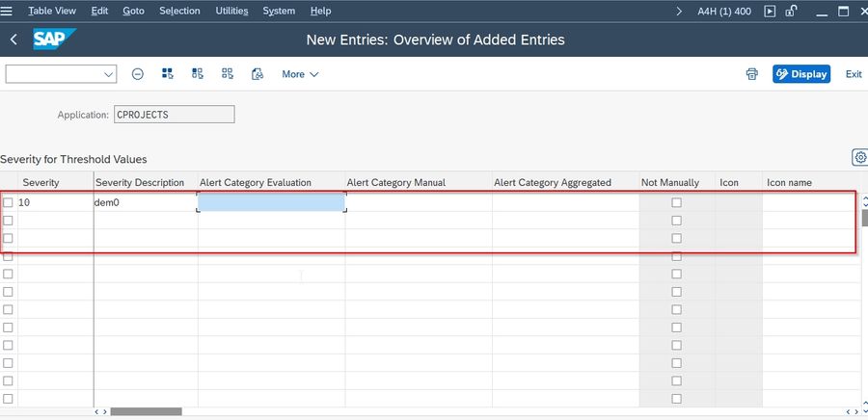Viewport: 868px width, 420px height.
Task: Click left scroll arrows at table bottom-left
Action: pyautogui.click(x=100, y=411)
